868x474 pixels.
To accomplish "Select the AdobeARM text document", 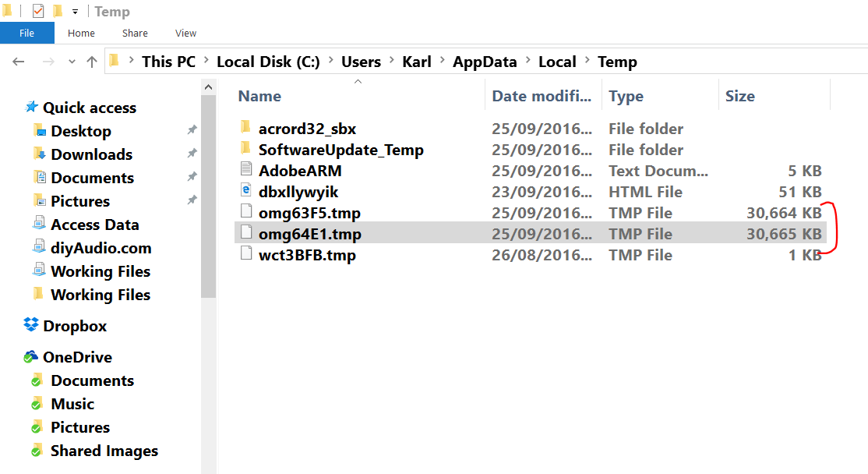I will coord(300,171).
